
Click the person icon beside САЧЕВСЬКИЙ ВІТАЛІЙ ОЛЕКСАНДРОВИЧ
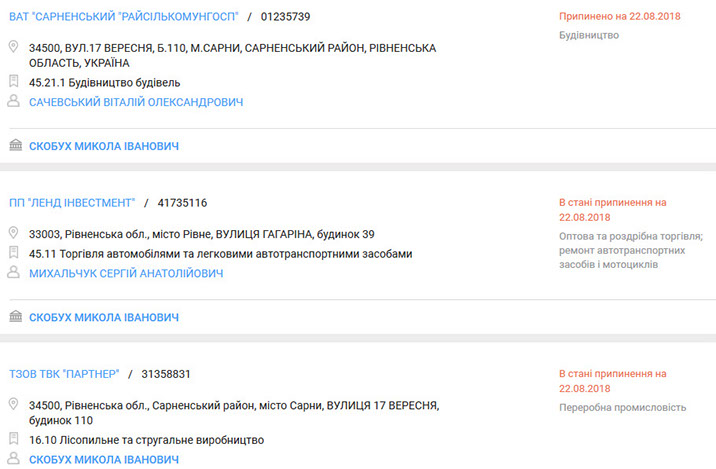(14, 102)
